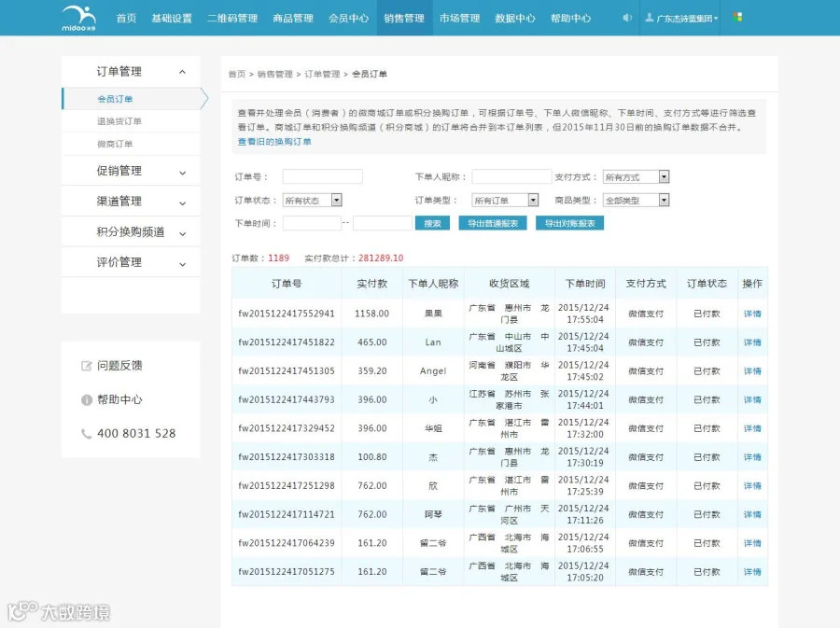Expand the 促销管理 sidebar section
This screenshot has height=628, width=840.
tap(131, 171)
